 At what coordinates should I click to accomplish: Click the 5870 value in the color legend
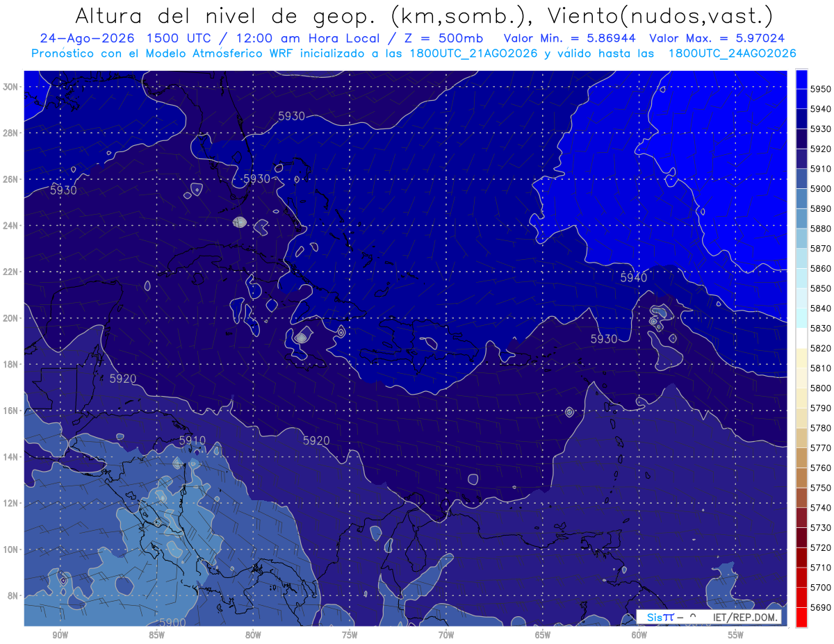821,248
